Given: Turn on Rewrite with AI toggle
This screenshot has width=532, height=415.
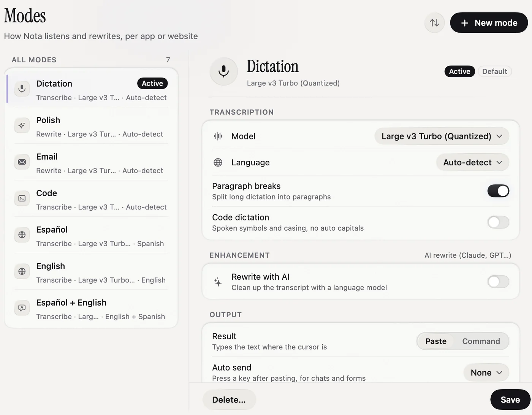Looking at the screenshot, I should click(x=498, y=282).
